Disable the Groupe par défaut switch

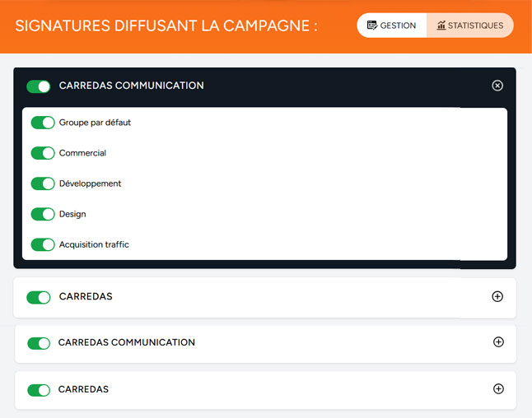43,123
